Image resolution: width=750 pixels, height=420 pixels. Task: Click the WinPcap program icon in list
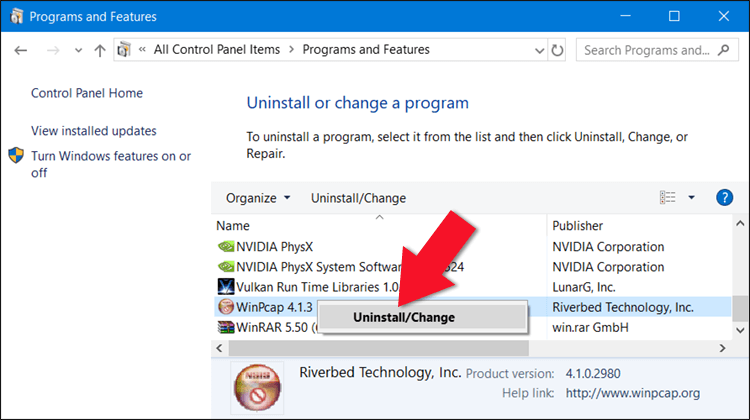click(226, 307)
